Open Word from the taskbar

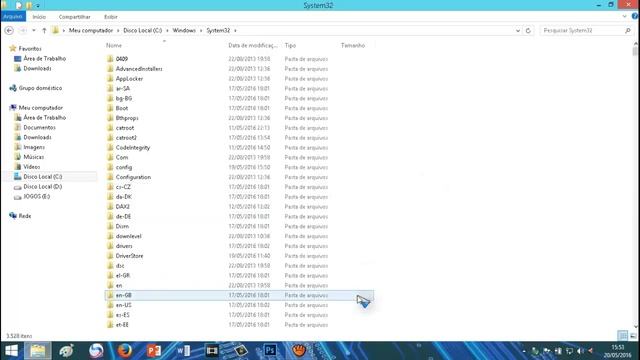pyautogui.click(x=183, y=351)
